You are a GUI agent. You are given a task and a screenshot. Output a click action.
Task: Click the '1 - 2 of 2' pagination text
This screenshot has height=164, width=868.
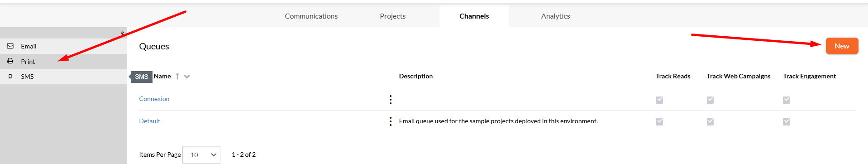[243, 154]
